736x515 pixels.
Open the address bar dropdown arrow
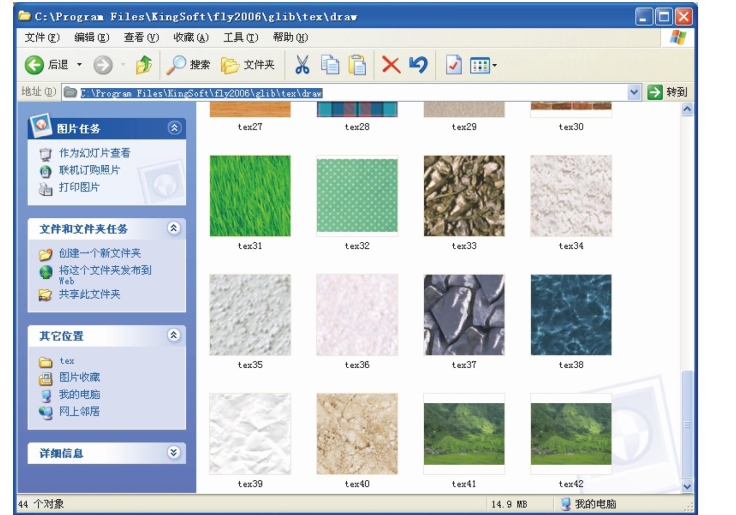tap(634, 92)
